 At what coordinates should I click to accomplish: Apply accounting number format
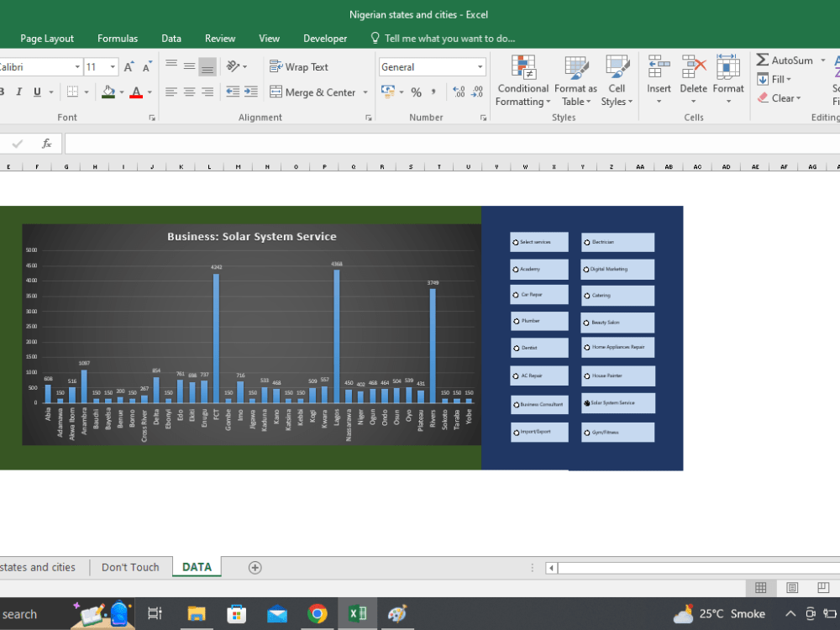[388, 92]
